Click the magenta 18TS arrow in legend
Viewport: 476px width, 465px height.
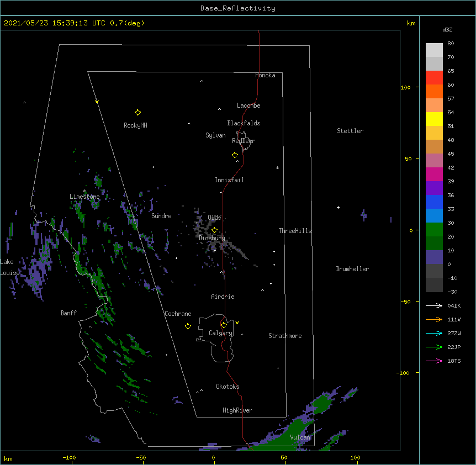click(x=434, y=361)
